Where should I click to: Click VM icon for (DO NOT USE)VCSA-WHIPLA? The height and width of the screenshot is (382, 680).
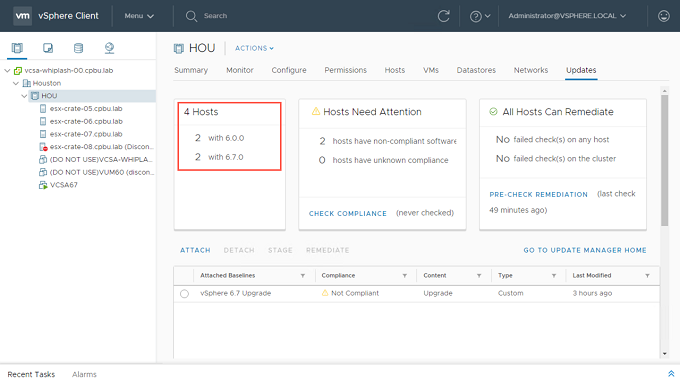click(x=43, y=160)
